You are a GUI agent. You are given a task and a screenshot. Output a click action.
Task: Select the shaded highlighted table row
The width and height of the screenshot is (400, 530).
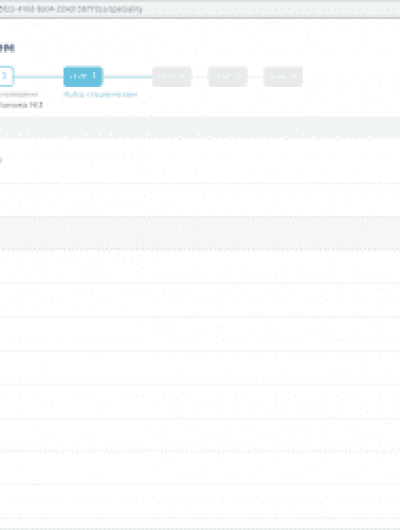(200, 233)
